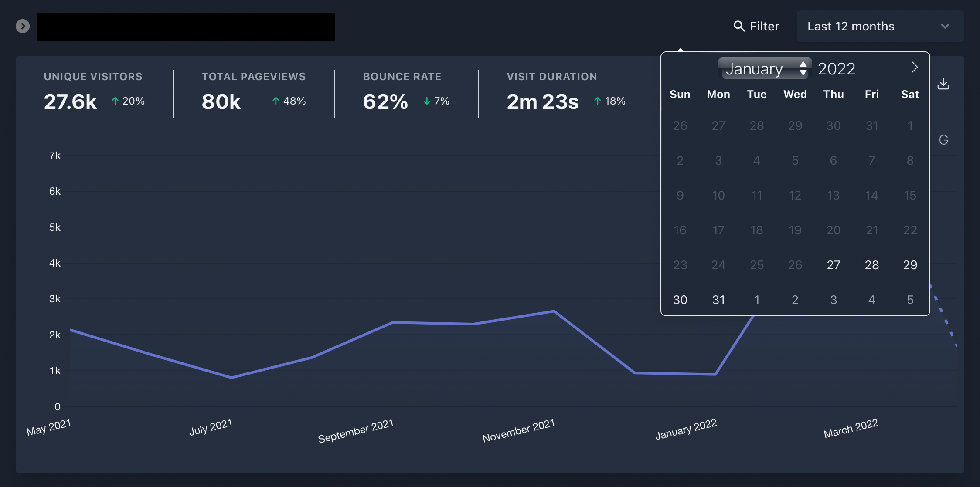Click the March 2022 axis label
This screenshot has height=487, width=980.
pos(851,429)
